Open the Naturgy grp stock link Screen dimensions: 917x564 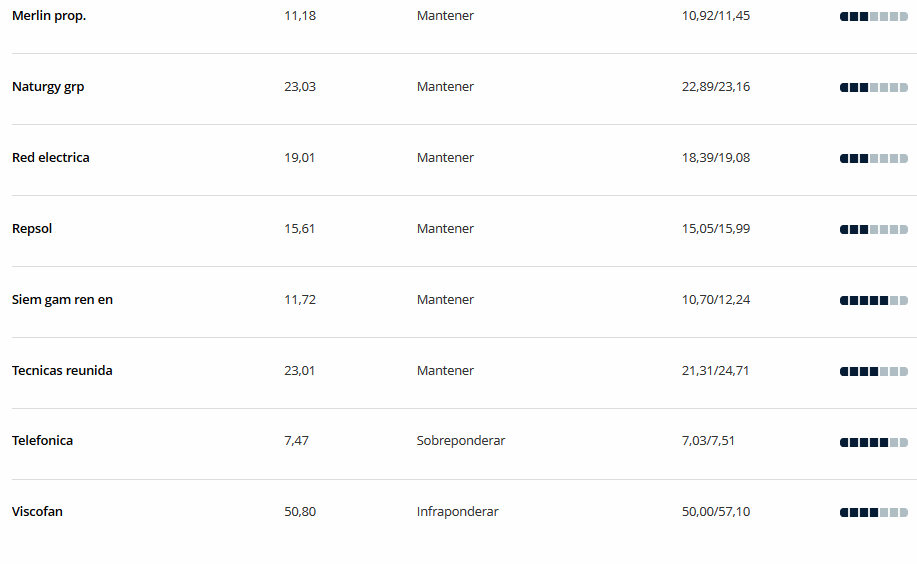48,87
